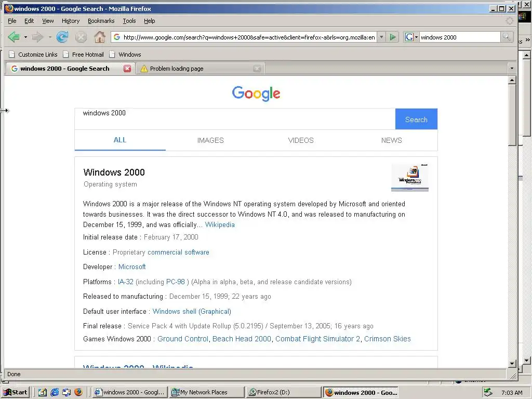Open Combat Flight Simulator 2 link
This screenshot has width=532, height=399.
click(317, 339)
